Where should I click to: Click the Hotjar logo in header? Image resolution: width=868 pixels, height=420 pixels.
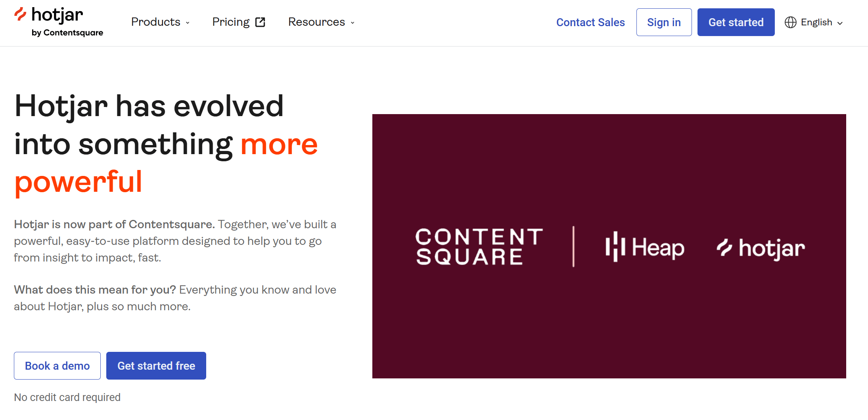[58, 22]
